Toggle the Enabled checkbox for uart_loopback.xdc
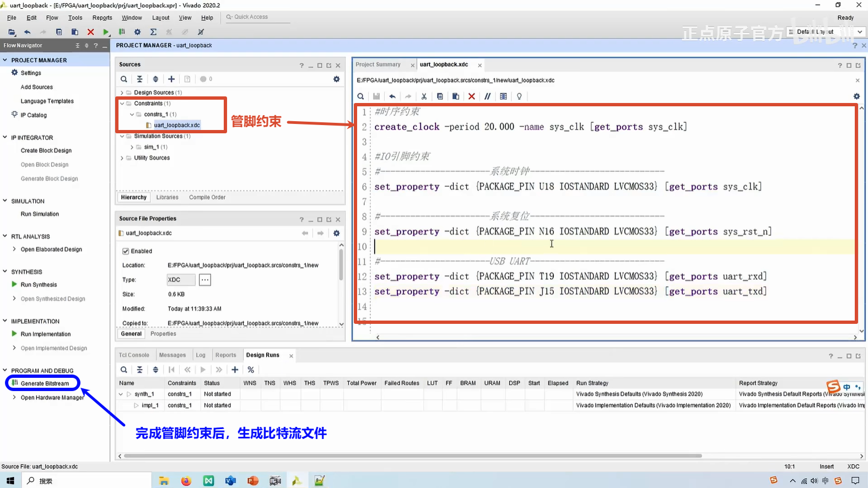Screen dimensions: 868x488 (x=126, y=251)
